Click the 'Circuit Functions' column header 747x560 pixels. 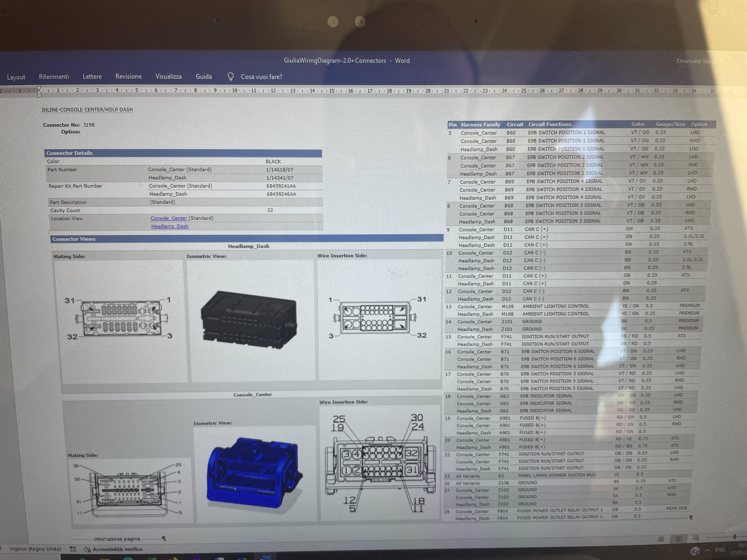point(550,124)
